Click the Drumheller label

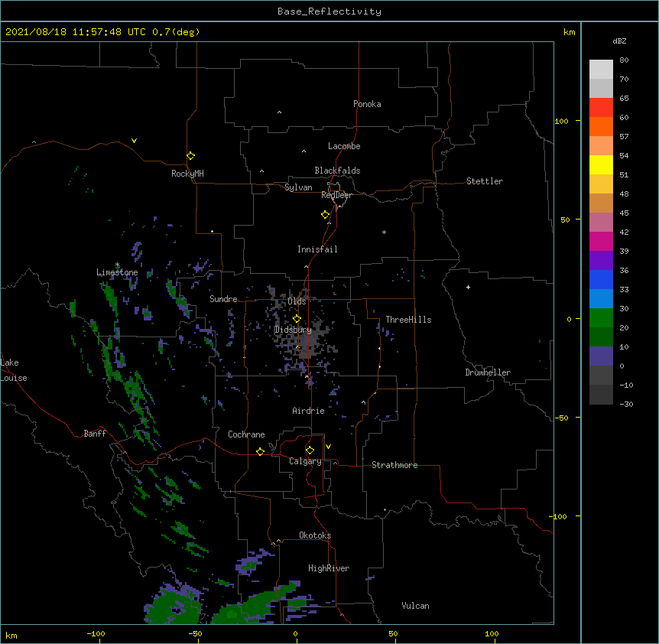click(488, 372)
